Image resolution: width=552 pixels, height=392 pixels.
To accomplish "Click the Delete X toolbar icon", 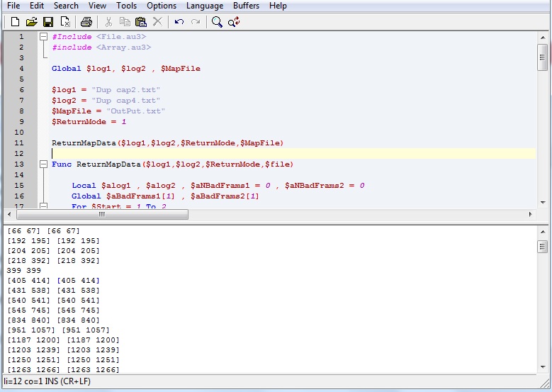I will click(x=157, y=22).
